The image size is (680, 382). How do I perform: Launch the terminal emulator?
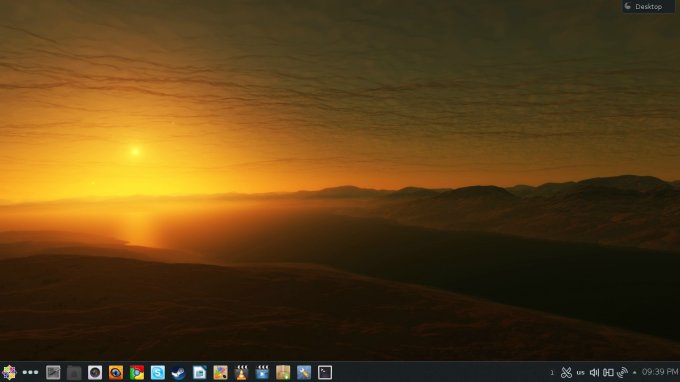click(x=325, y=372)
